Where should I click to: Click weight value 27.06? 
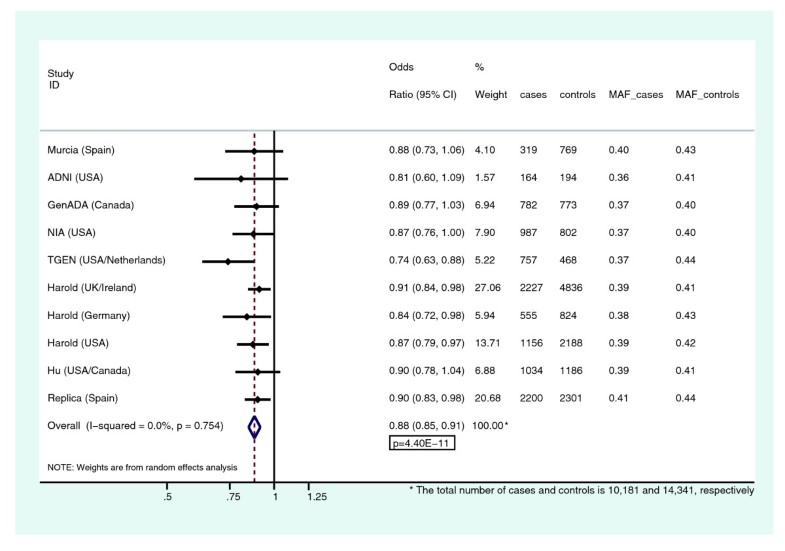coord(487,288)
